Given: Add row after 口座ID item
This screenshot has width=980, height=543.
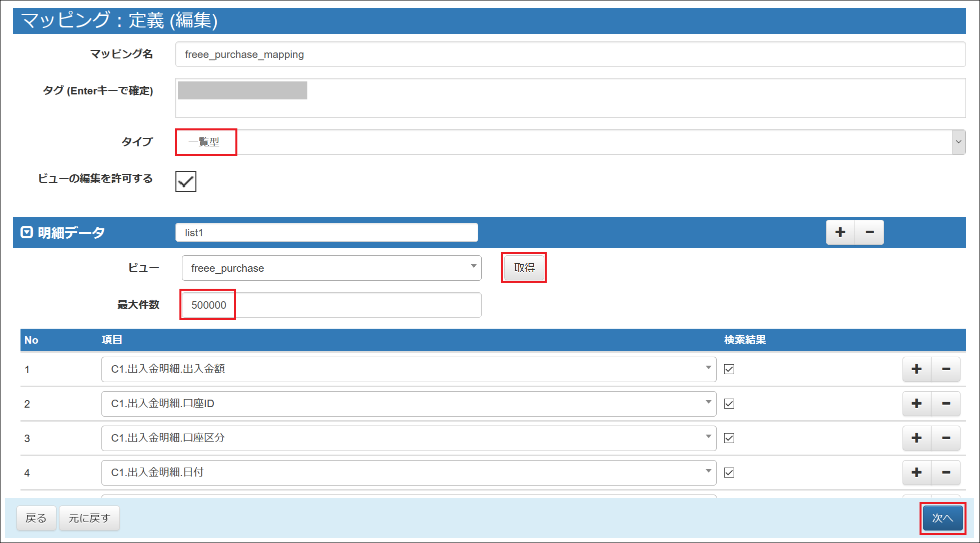Looking at the screenshot, I should click(x=917, y=404).
